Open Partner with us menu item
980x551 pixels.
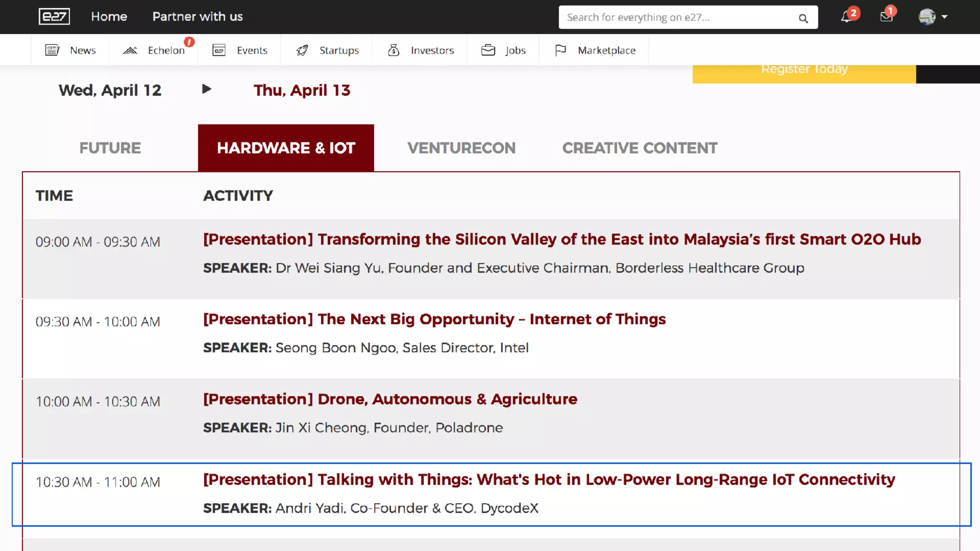pyautogui.click(x=197, y=17)
